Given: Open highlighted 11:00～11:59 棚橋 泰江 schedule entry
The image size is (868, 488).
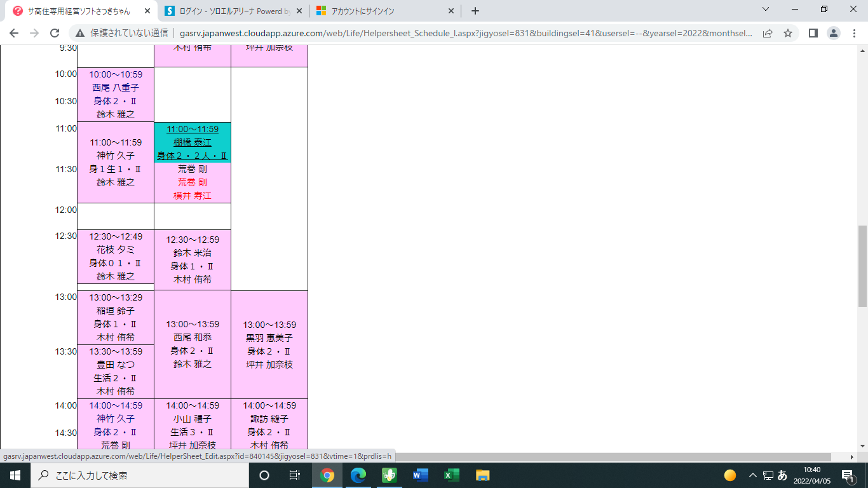Looking at the screenshot, I should (192, 142).
